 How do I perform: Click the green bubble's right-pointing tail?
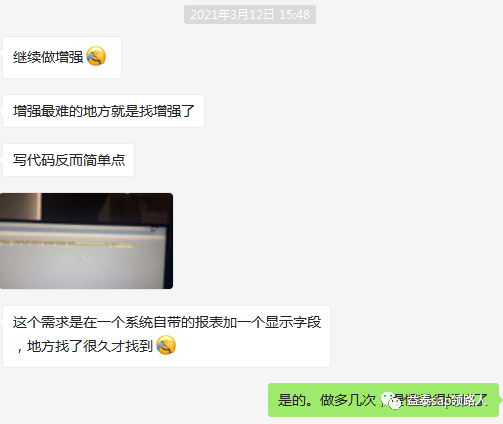click(500, 399)
